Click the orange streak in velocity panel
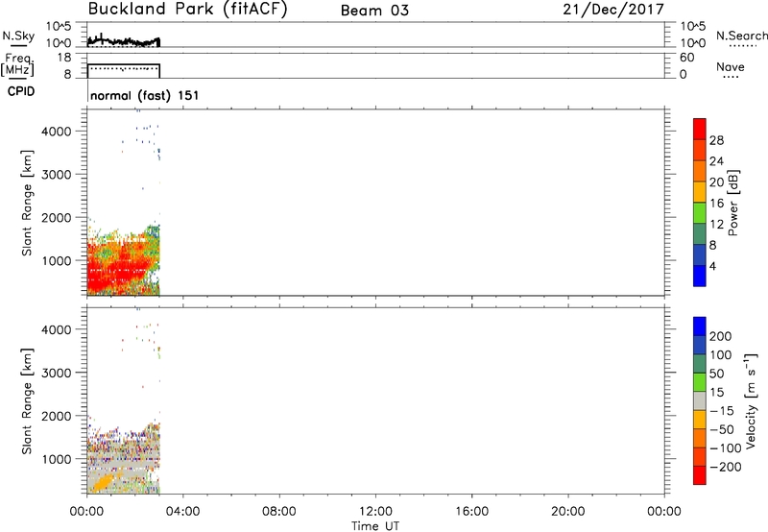The width and height of the screenshot is (768, 532). (106, 481)
